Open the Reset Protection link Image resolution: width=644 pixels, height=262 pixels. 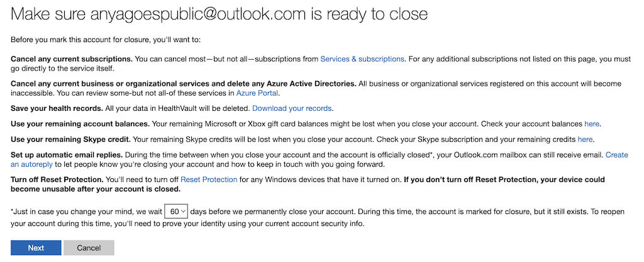click(209, 179)
